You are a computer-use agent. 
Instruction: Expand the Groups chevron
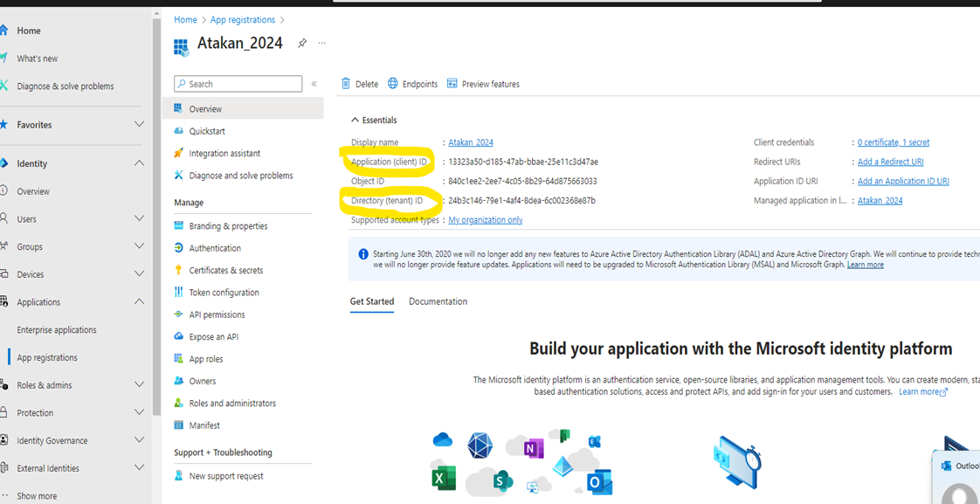(140, 246)
